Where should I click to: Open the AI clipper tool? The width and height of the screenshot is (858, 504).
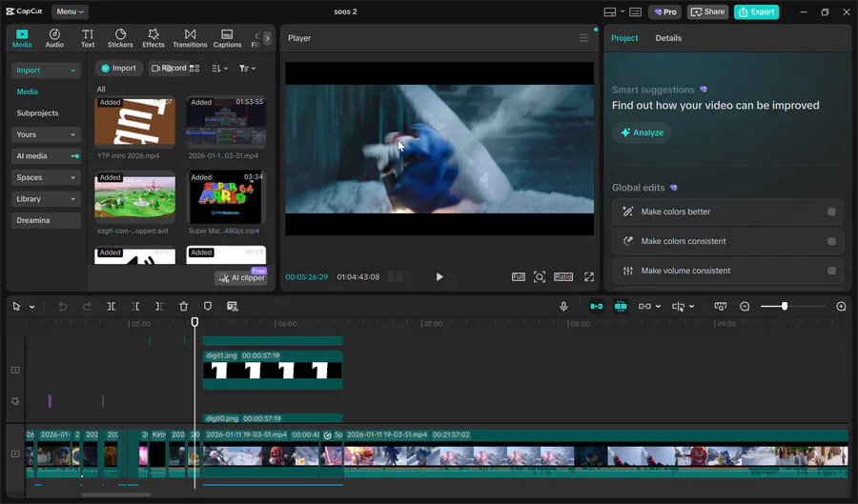point(241,277)
